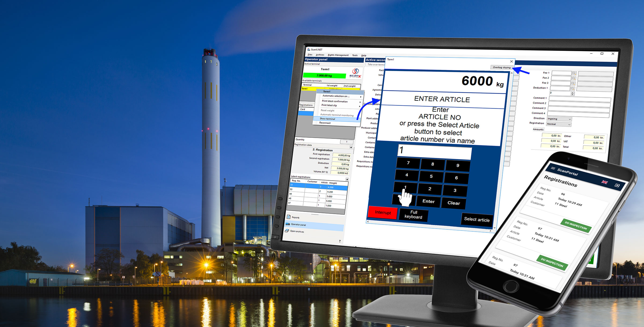Screen dimensions: 644x327
Task: Switch language via UK flag on phone
Action: tap(605, 182)
